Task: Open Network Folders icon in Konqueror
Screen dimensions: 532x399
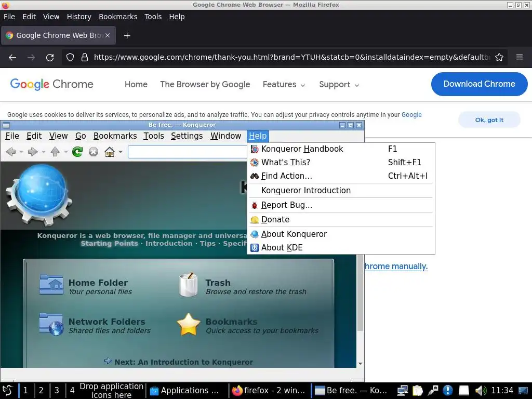Action: point(51,324)
